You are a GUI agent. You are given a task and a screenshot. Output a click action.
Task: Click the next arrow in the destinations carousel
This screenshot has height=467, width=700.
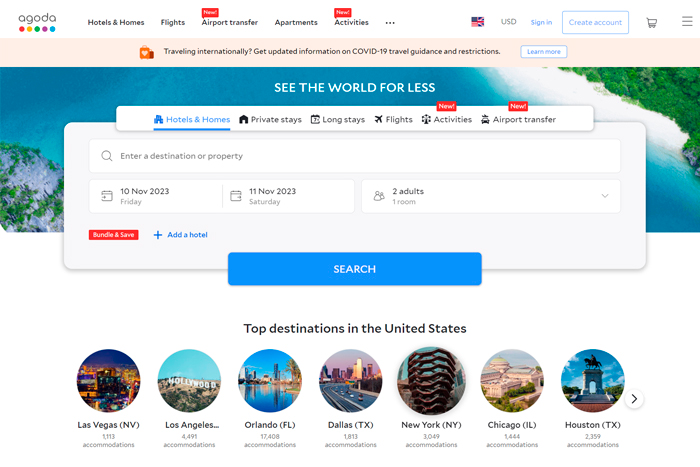coord(634,399)
